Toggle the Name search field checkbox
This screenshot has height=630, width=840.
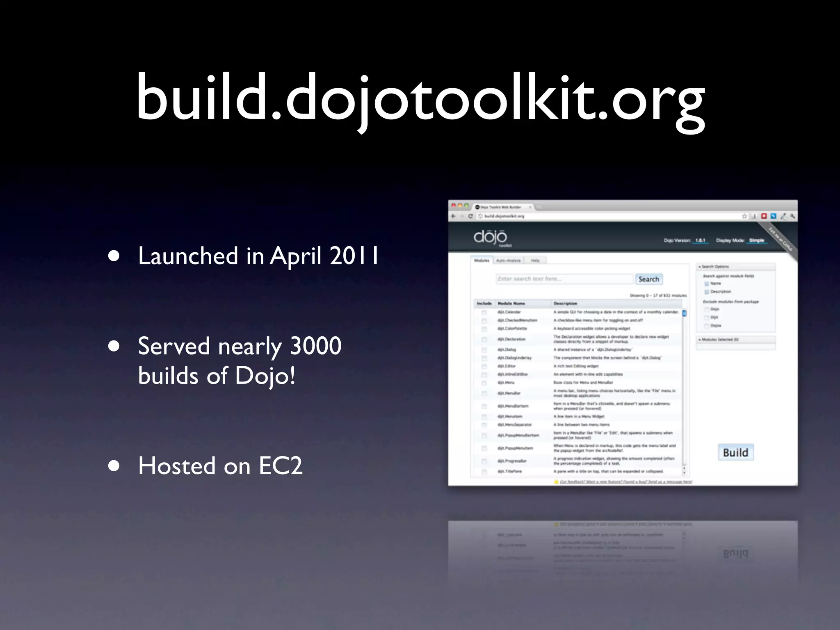tap(707, 283)
